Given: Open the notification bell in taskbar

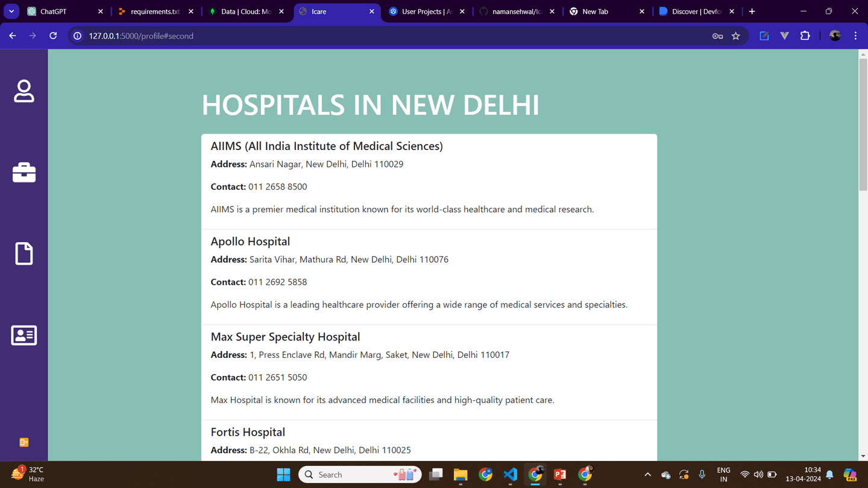Looking at the screenshot, I should click(829, 475).
